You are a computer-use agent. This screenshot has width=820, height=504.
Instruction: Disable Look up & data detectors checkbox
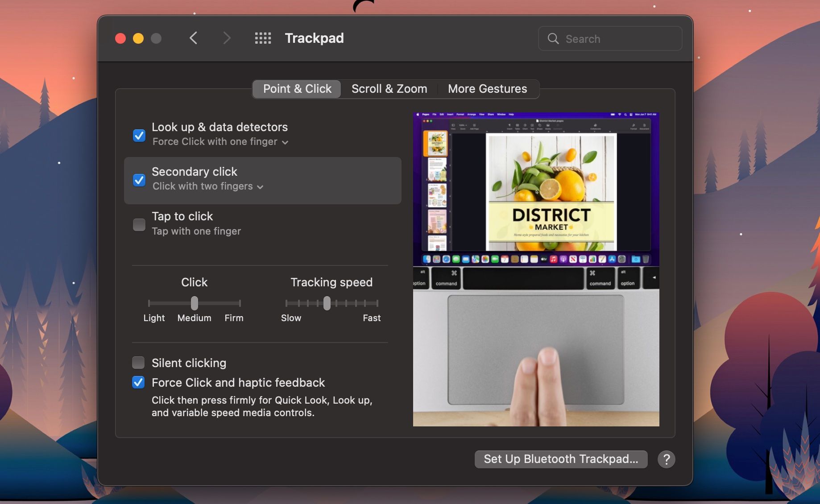tap(139, 135)
